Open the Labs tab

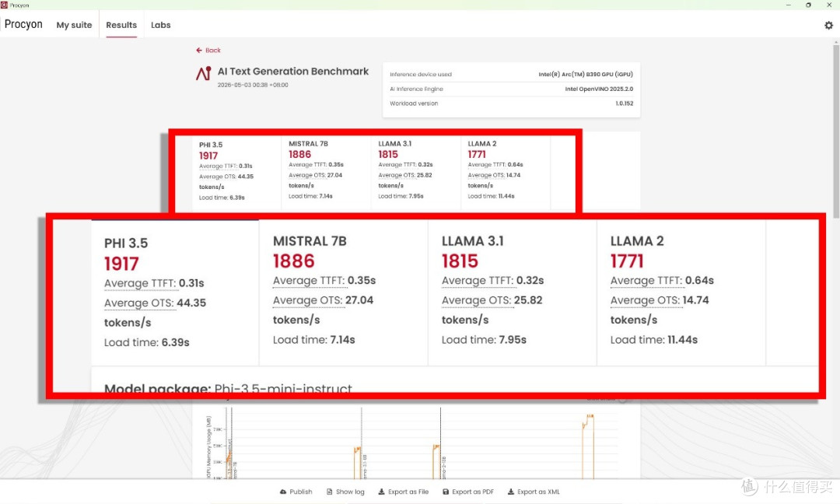(x=161, y=25)
